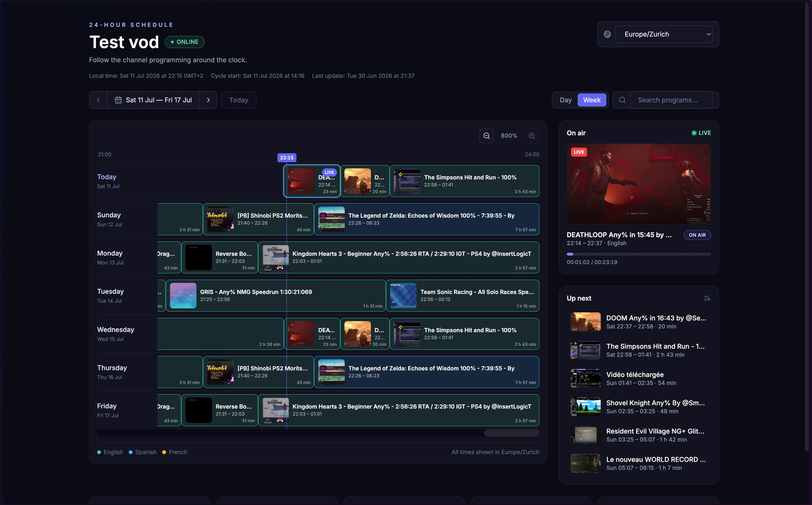
Task: Select the live DEATHLOOP block on Today
Action: (312, 181)
